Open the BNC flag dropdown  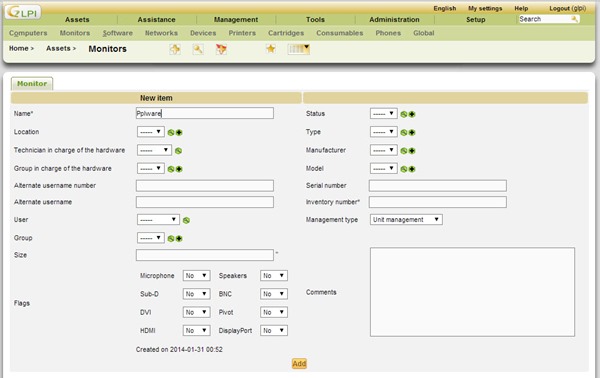tap(274, 294)
